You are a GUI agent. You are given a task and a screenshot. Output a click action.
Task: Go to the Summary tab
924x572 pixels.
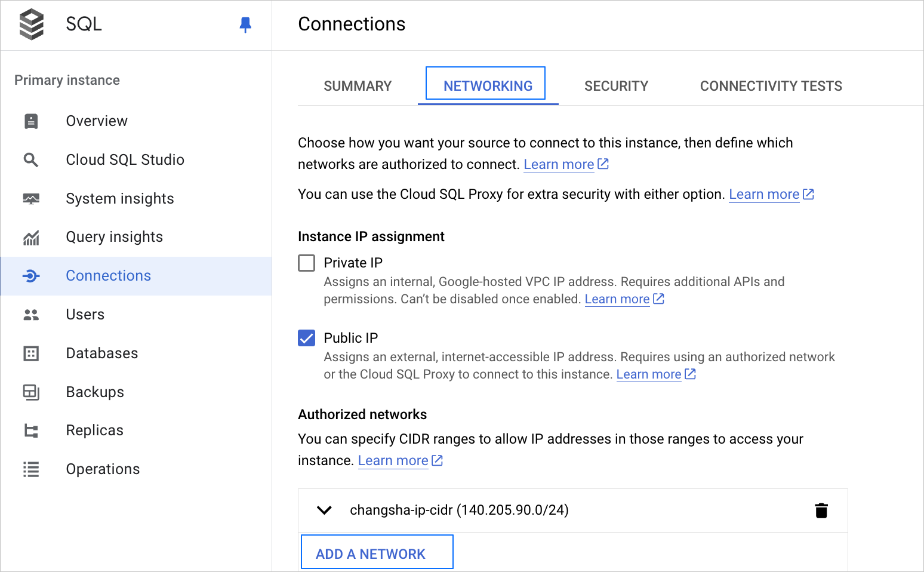point(358,86)
